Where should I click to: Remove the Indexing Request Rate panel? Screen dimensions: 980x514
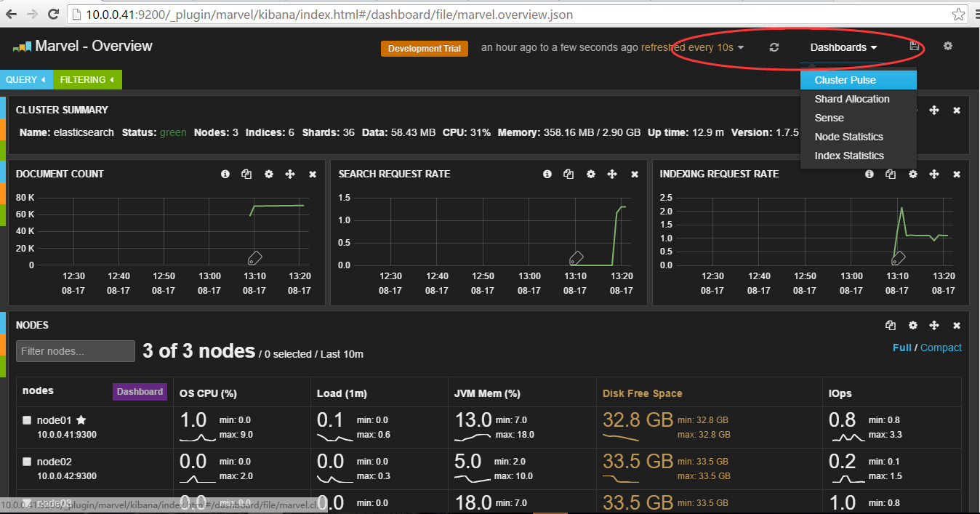tap(957, 174)
